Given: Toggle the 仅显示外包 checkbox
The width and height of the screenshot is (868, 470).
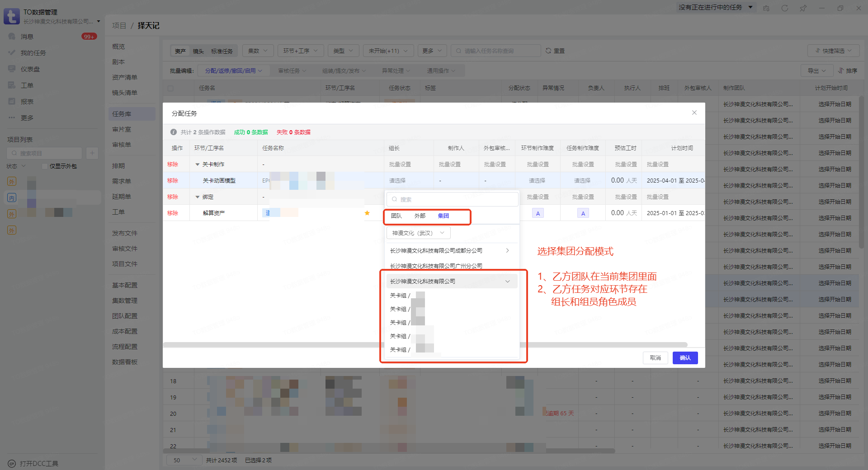Looking at the screenshot, I should [45, 166].
